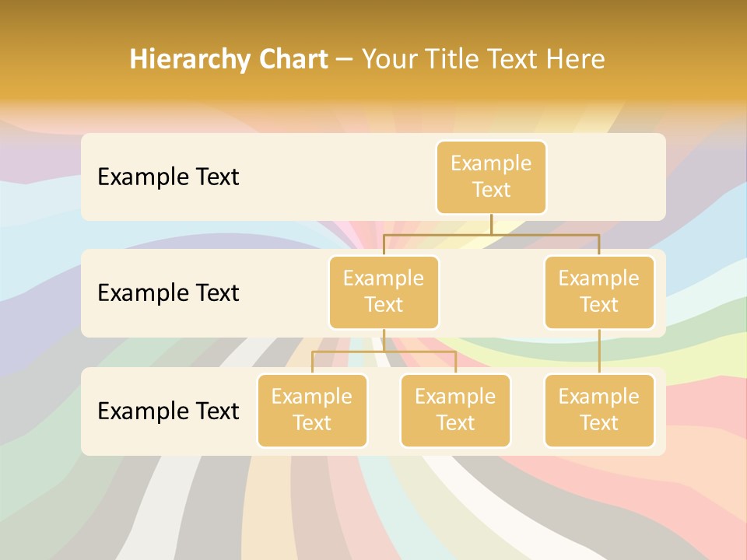This screenshot has width=747, height=560.
Task: Click the first row's Example Text label
Action: click(x=168, y=177)
